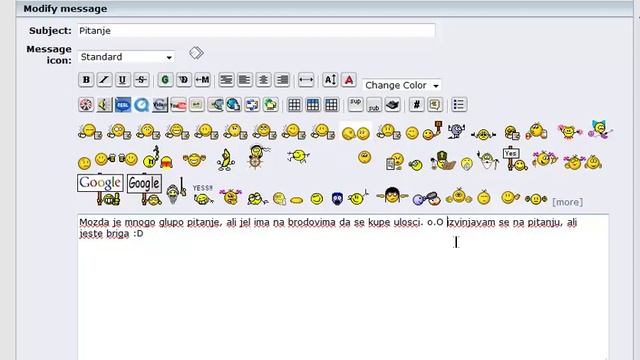Image resolution: width=640 pixels, height=360 pixels.
Task: Insert marquee with the M button
Action: (202, 80)
